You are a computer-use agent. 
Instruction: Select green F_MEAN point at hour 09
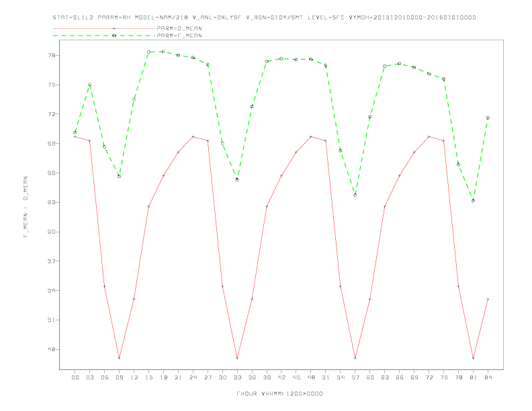tap(119, 177)
